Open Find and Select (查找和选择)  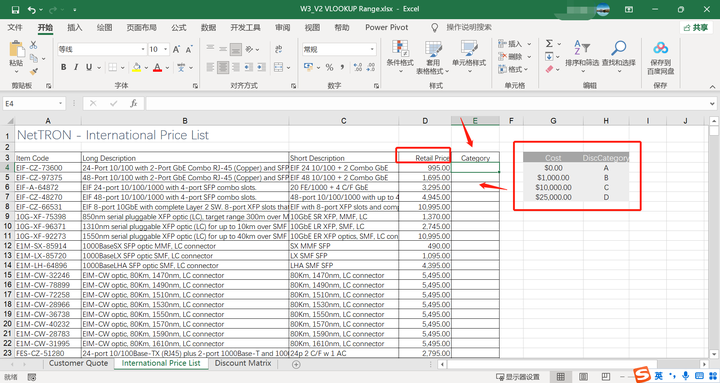[x=619, y=56]
